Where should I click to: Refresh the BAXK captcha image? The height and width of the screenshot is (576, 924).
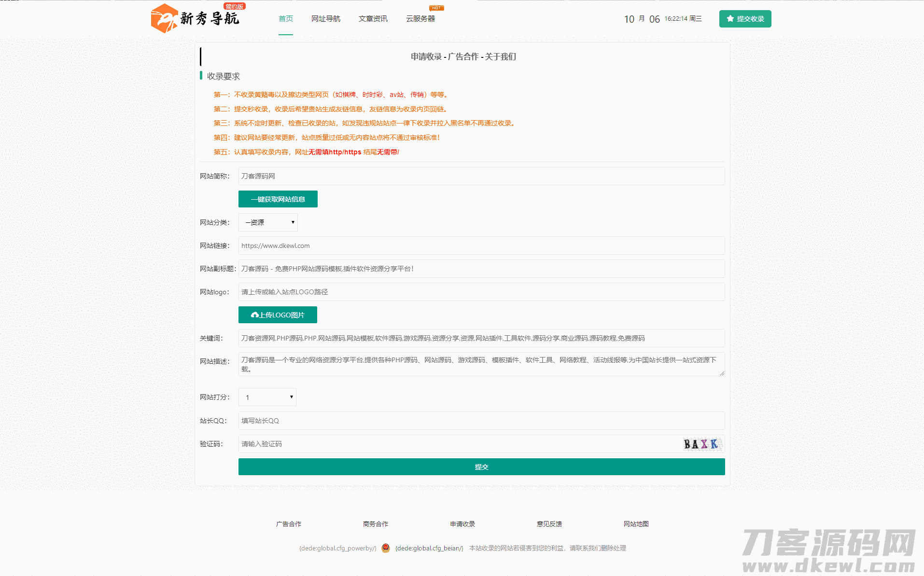(x=702, y=444)
